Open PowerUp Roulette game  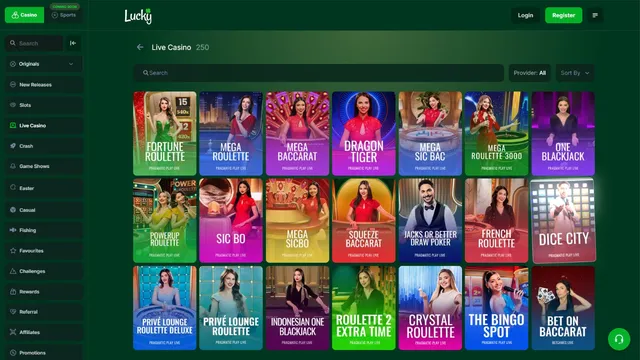click(164, 220)
